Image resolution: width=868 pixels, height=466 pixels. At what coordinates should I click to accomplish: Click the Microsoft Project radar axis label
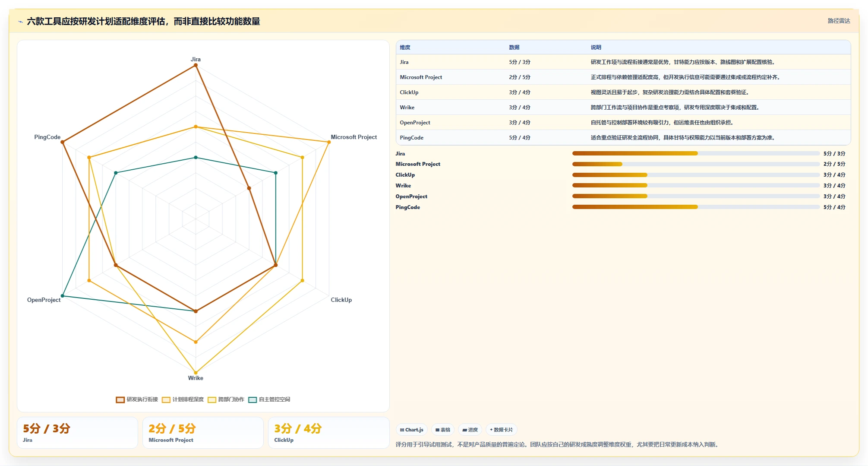(x=354, y=137)
